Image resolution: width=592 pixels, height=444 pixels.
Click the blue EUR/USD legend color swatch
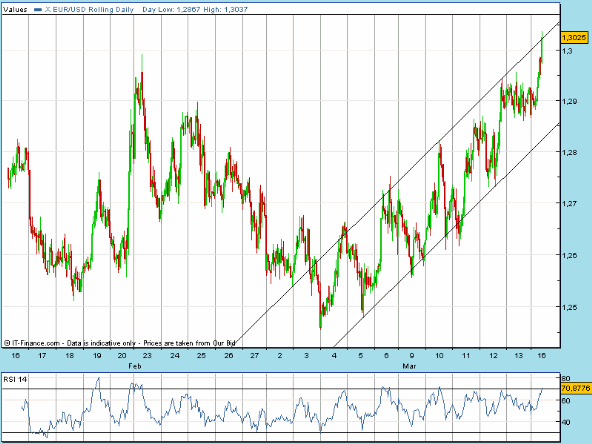[x=37, y=10]
